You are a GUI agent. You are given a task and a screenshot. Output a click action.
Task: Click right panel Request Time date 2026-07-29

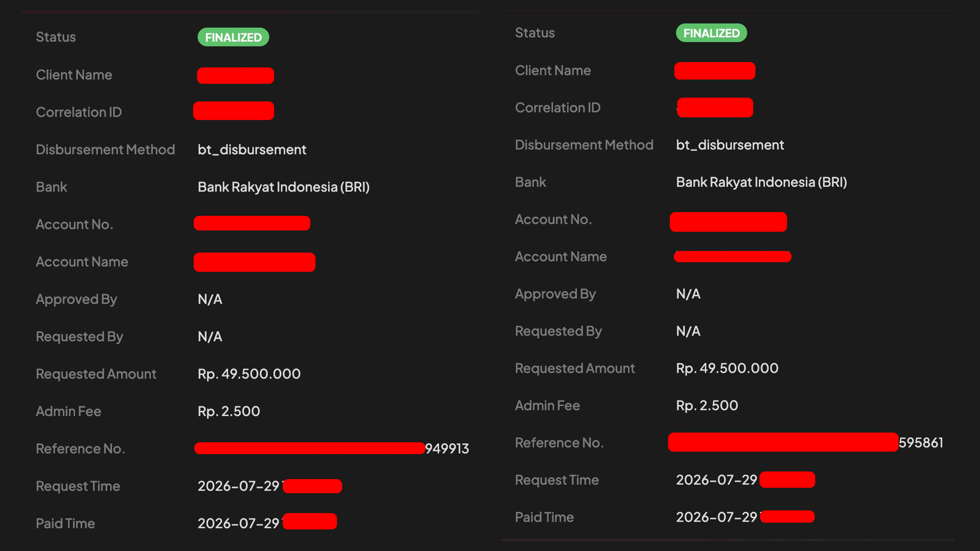[x=717, y=480]
